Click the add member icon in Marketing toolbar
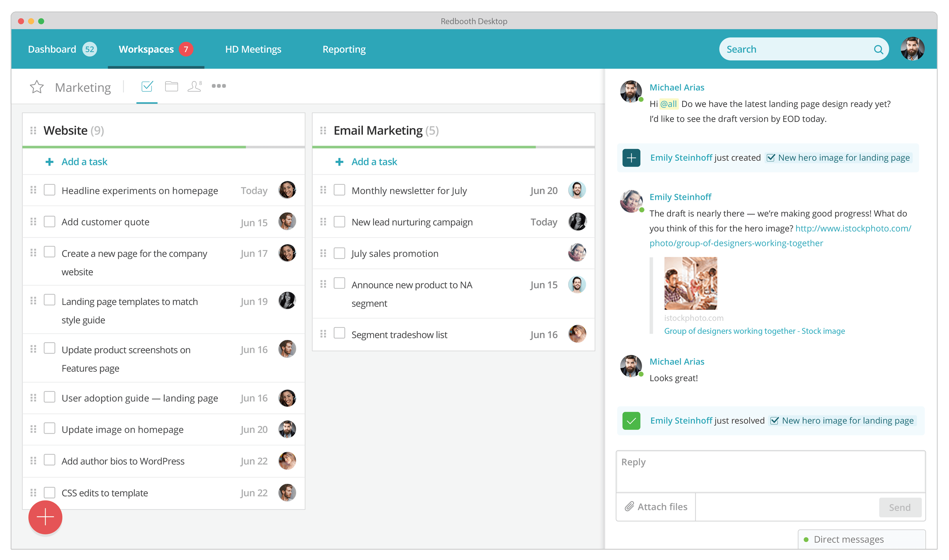Screen dimensions: 949x560 pos(195,86)
